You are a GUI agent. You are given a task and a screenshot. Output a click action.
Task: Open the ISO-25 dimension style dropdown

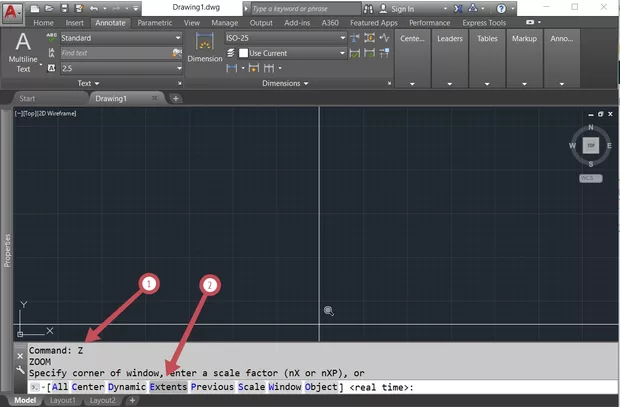tap(341, 38)
